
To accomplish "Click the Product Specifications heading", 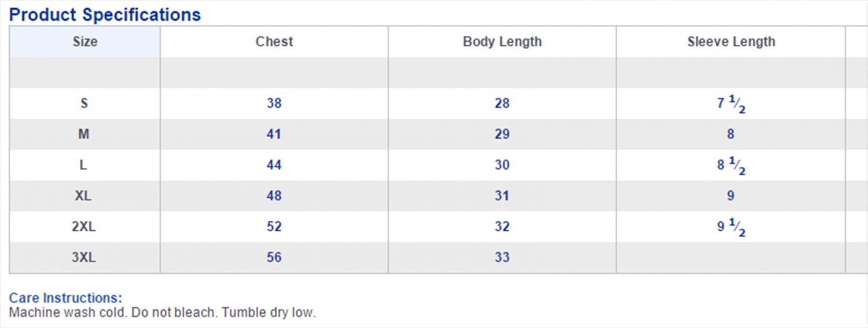I will [x=105, y=14].
